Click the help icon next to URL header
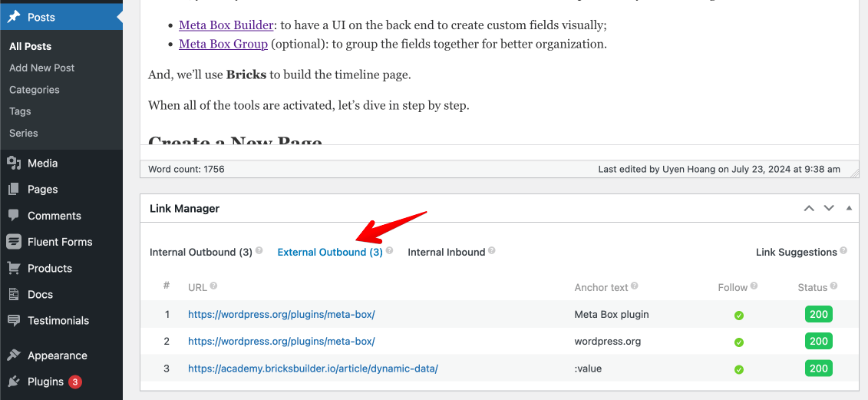Screen dimensions: 868x400 [x=213, y=286]
